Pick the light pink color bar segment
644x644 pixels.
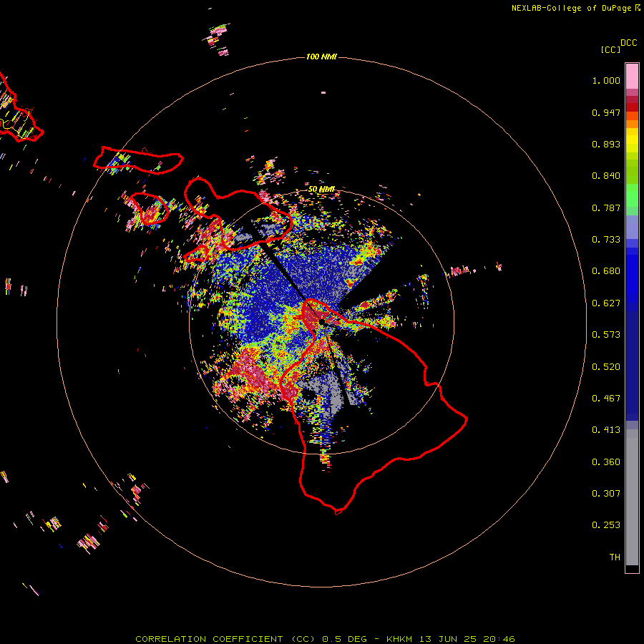click(x=632, y=77)
